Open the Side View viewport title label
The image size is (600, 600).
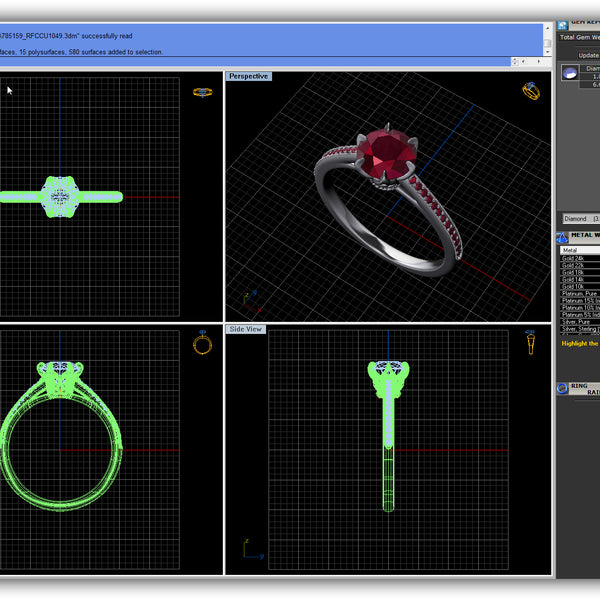point(246,329)
